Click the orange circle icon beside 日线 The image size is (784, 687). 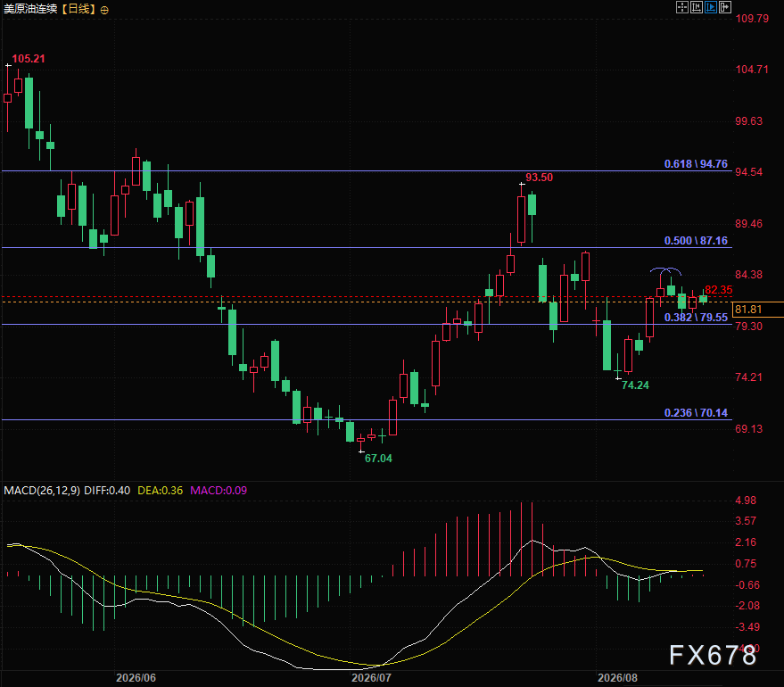coord(104,10)
